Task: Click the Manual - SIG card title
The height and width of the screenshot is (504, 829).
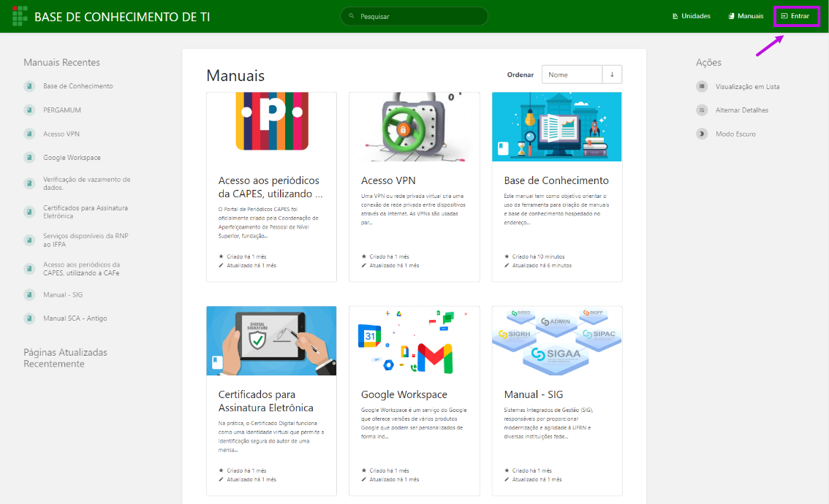Action: coord(534,394)
